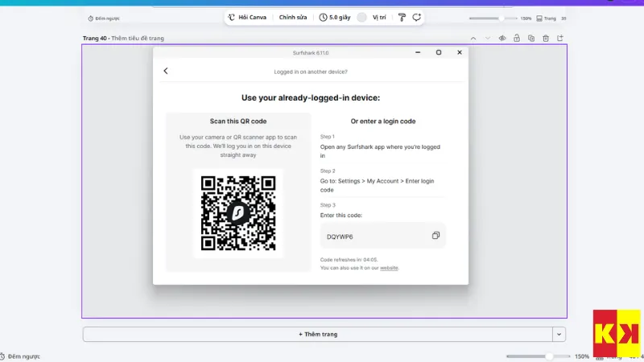Viewport: 644px width, 362px height.
Task: Click the Step 2 settings path text
Action: [377, 185]
